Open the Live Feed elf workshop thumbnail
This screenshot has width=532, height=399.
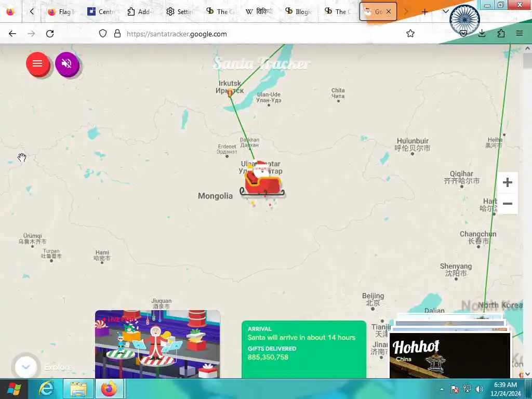pyautogui.click(x=157, y=344)
